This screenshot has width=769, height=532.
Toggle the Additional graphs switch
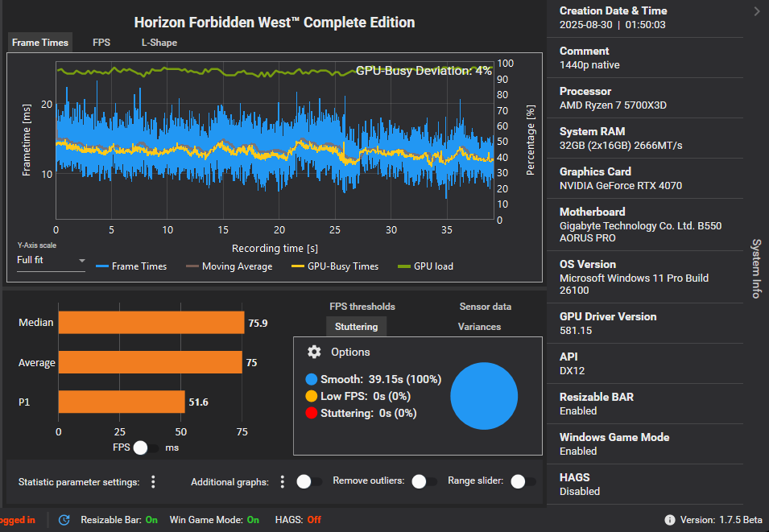[309, 481]
